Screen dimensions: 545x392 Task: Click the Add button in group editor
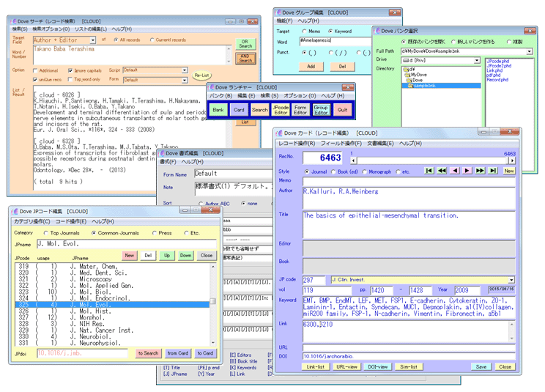(311, 66)
